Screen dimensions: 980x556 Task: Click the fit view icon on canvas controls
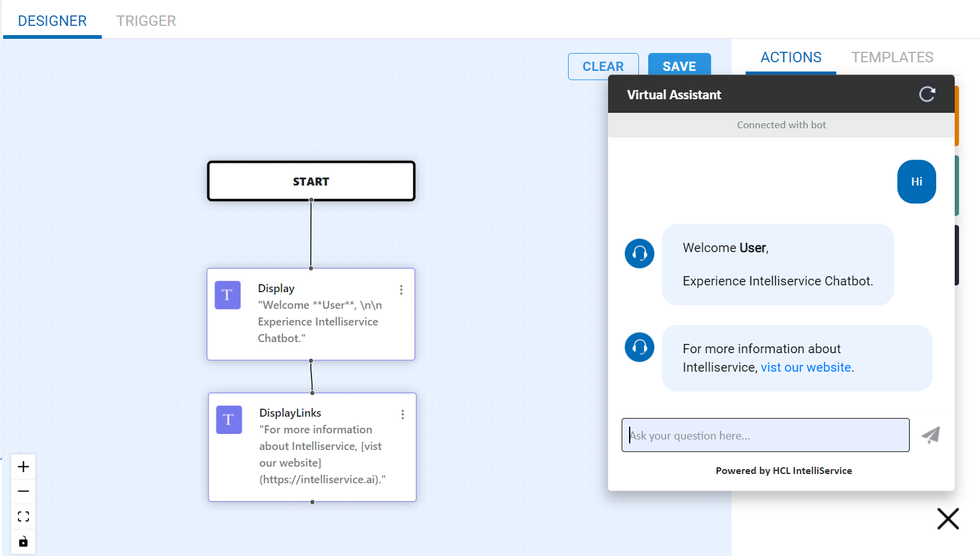click(x=23, y=517)
